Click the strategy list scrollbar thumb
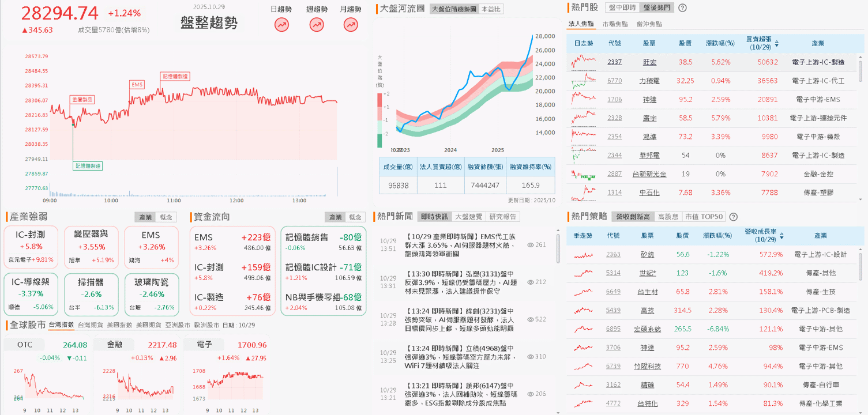 click(x=861, y=266)
